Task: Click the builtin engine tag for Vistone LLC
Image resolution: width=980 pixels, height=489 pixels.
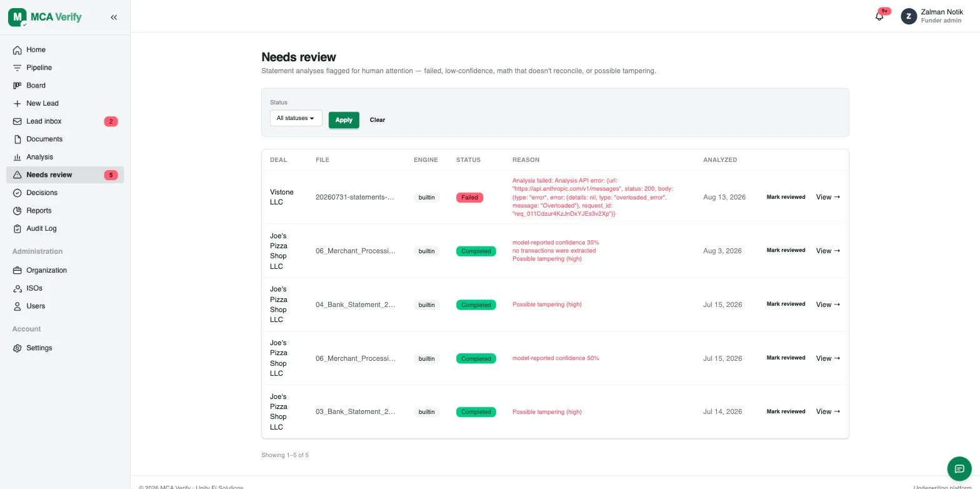Action: click(x=426, y=198)
